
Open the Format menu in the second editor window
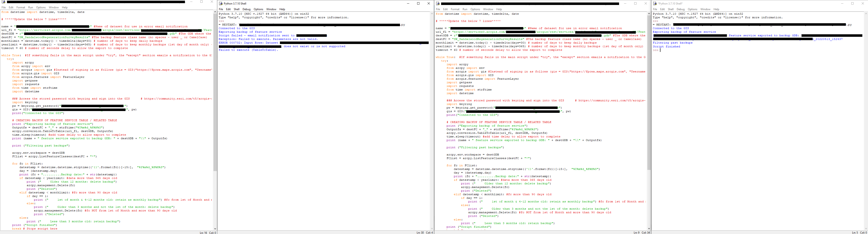pos(455,9)
